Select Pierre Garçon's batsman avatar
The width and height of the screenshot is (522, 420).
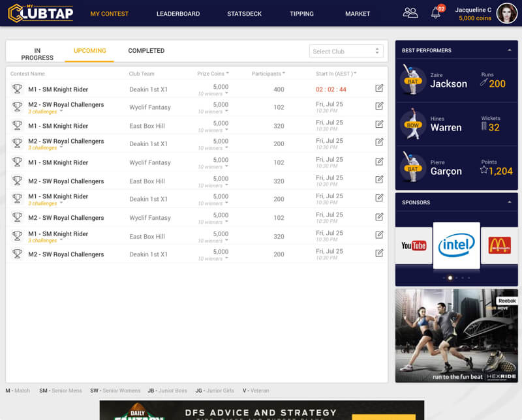(x=413, y=167)
